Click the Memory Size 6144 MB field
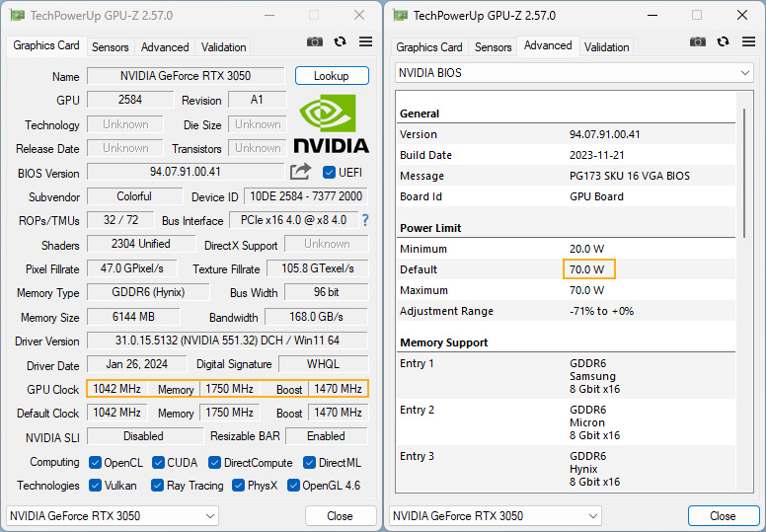 (133, 317)
